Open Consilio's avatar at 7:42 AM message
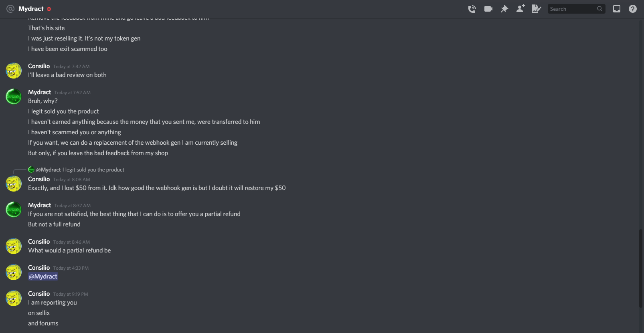 click(x=14, y=71)
